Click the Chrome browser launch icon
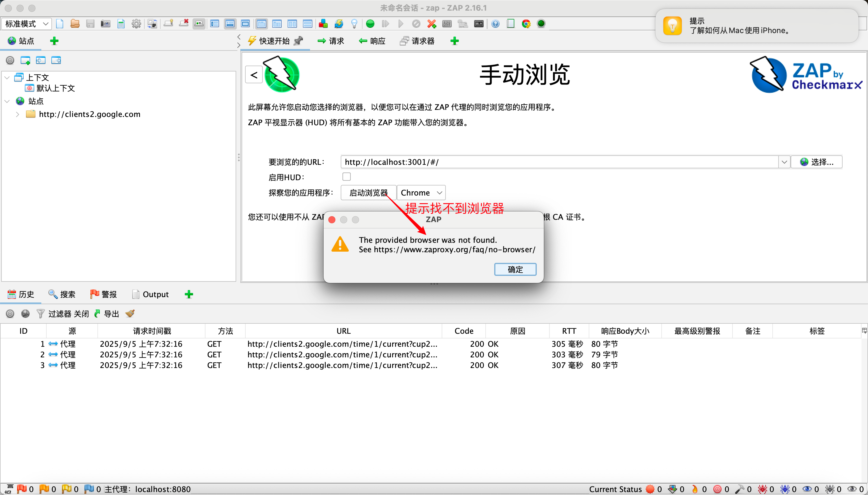This screenshot has height=495, width=868. point(526,24)
